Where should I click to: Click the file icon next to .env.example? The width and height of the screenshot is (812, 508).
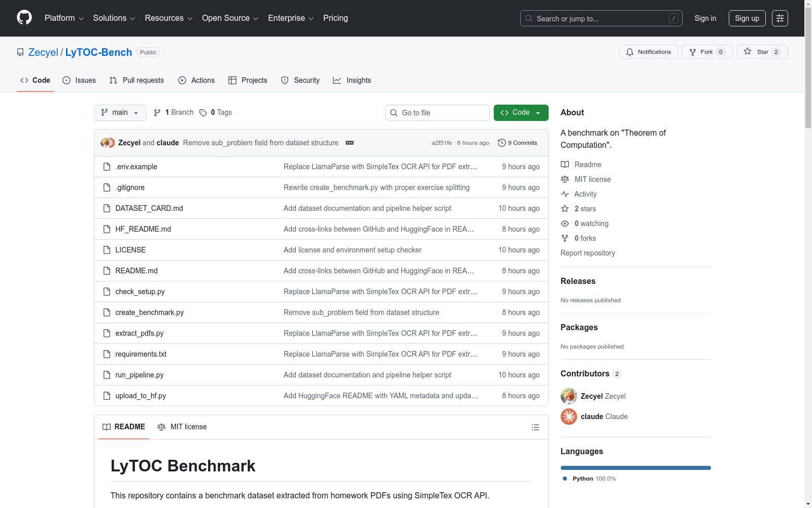coord(107,167)
